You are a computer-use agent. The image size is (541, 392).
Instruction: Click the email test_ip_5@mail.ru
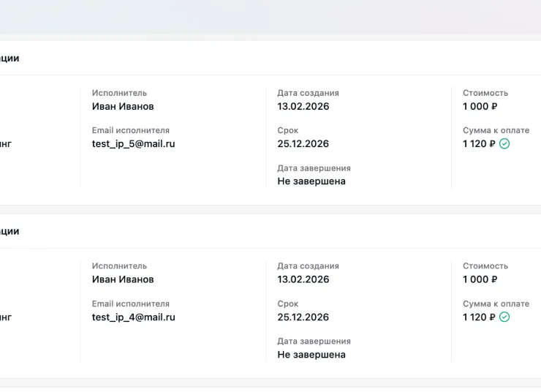[134, 143]
